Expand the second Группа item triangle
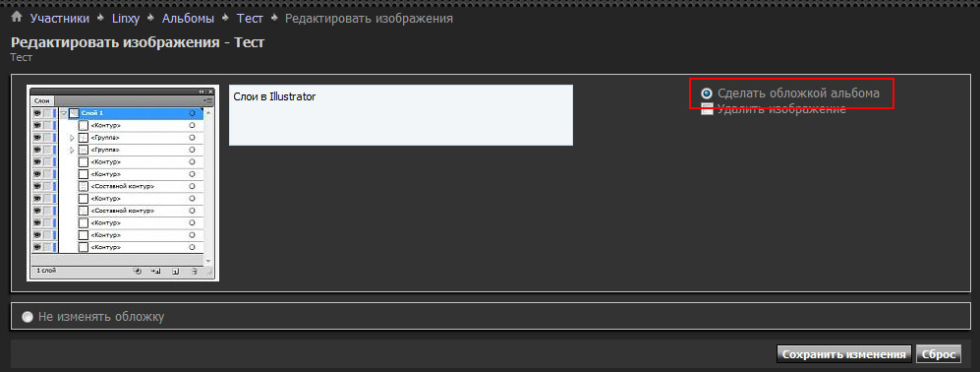The image size is (980, 372). [72, 151]
